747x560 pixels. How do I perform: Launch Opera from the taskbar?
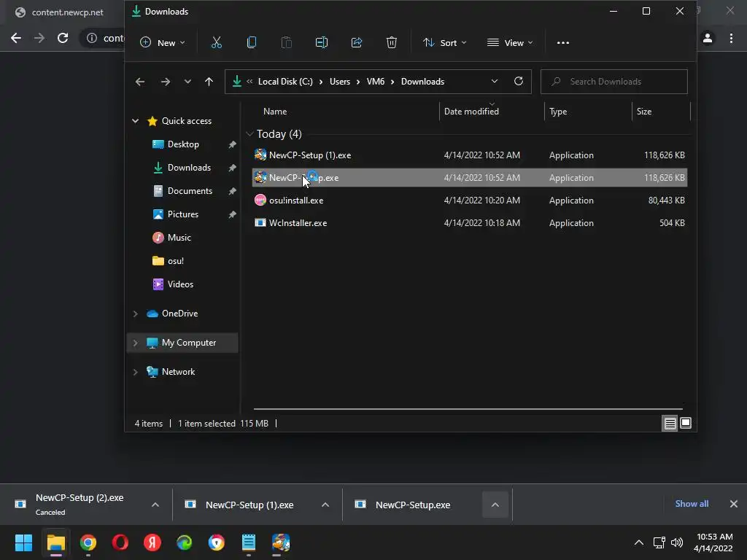[120, 542]
